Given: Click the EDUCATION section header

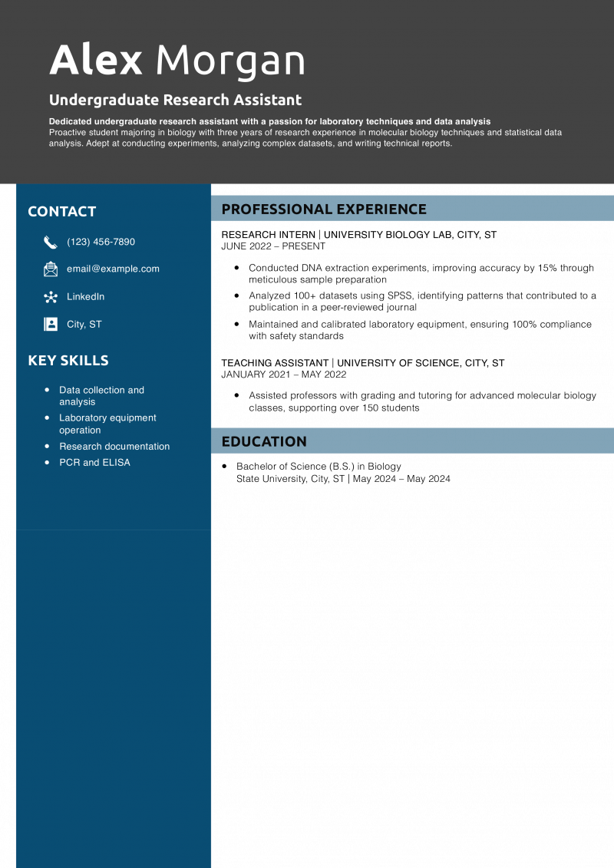Looking at the screenshot, I should [264, 441].
